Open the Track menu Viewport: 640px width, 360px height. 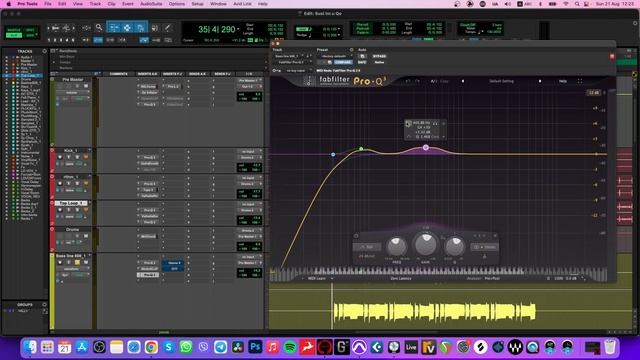click(x=95, y=4)
